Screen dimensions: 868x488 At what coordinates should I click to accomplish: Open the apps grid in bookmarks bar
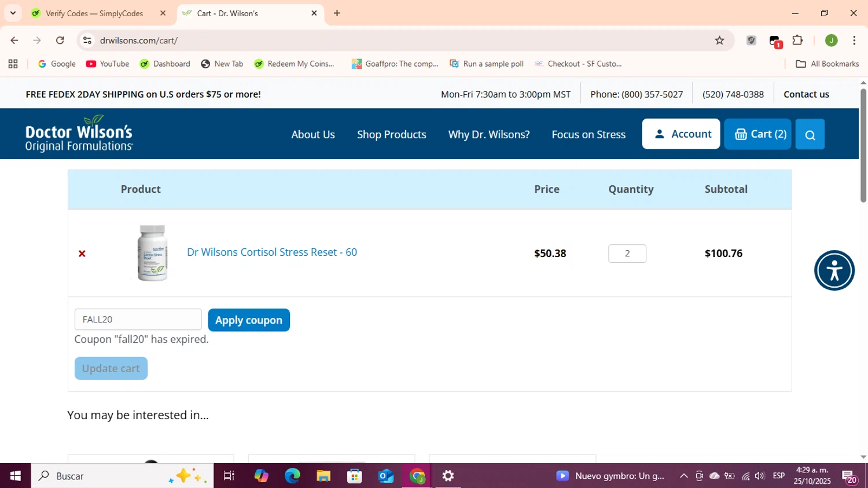[13, 64]
